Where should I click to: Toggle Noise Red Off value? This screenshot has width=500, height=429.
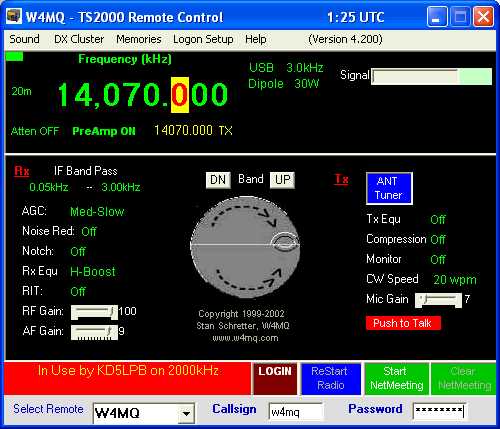pyautogui.click(x=89, y=231)
